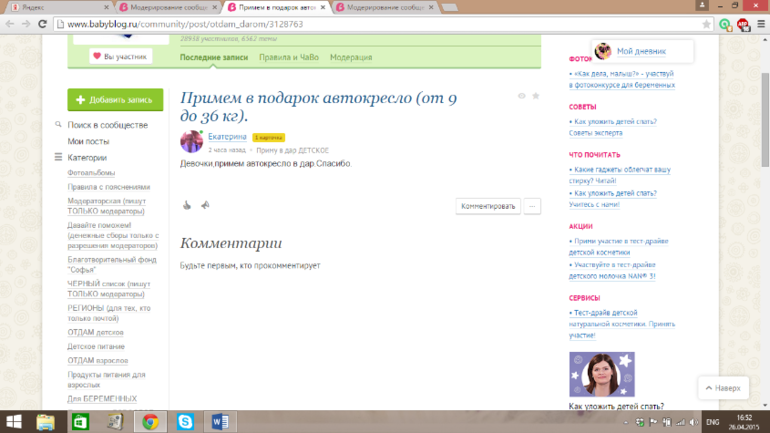This screenshot has height=433, width=770.
Task: Open 'Поиск в сообществе' search
Action: pos(107,125)
